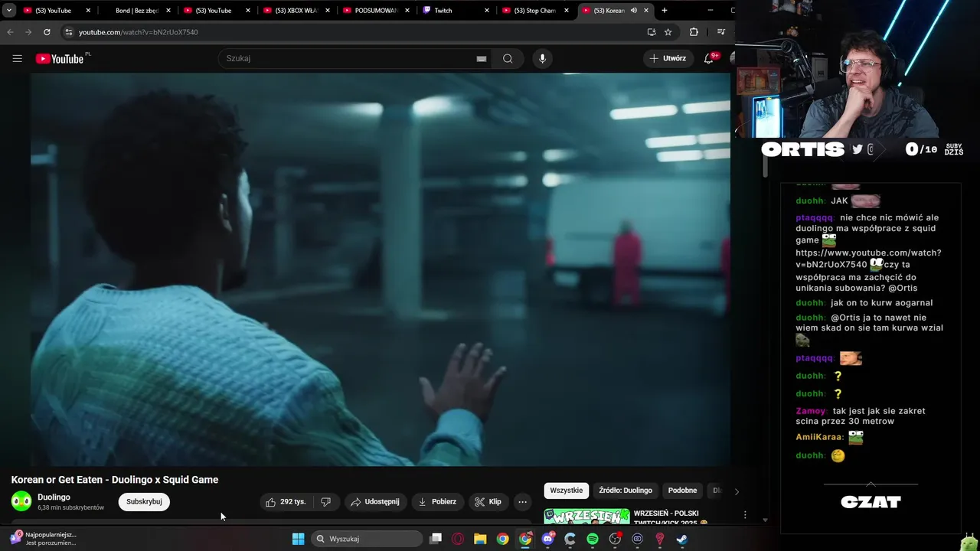Open media controls icon in Chrome toolbar
This screenshot has width=980, height=551.
click(720, 32)
